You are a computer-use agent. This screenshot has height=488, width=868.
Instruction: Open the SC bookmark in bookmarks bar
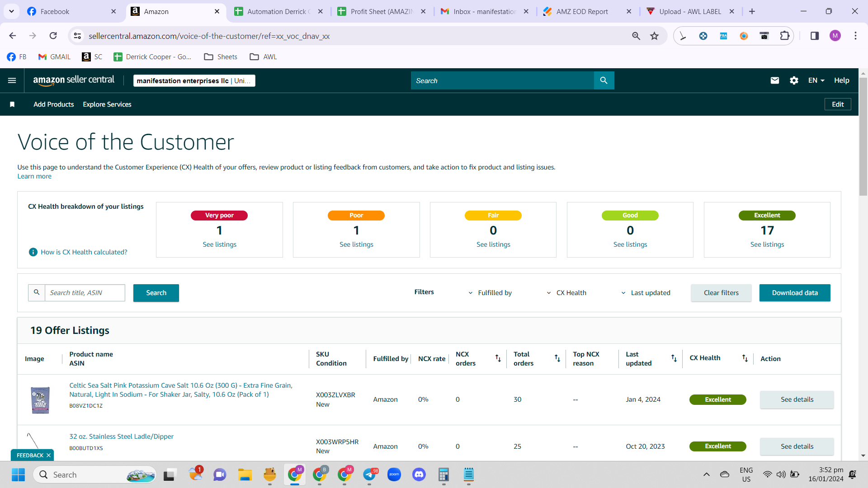pos(92,56)
